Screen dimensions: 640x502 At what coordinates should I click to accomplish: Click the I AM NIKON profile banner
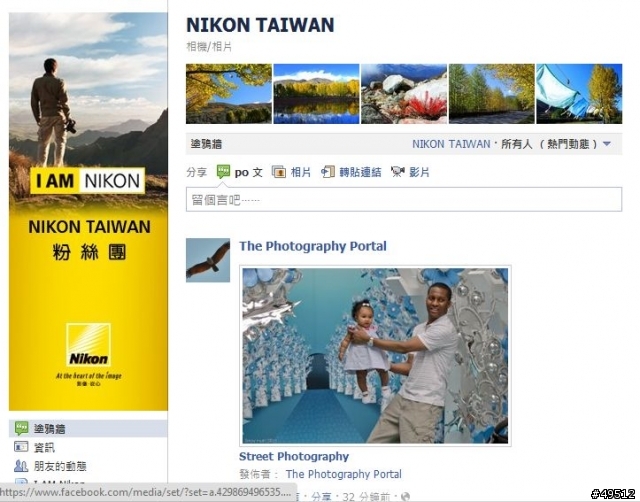88,211
